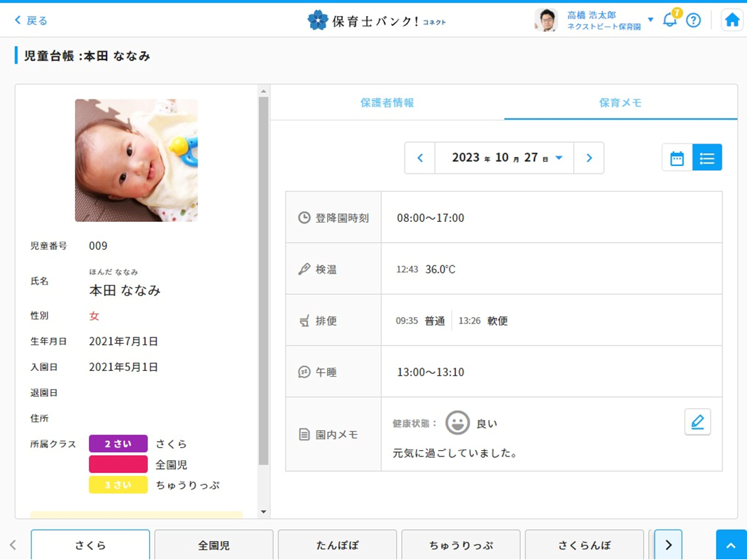Go to next day arrow
Viewport: 747px width, 560px height.
pyautogui.click(x=589, y=158)
